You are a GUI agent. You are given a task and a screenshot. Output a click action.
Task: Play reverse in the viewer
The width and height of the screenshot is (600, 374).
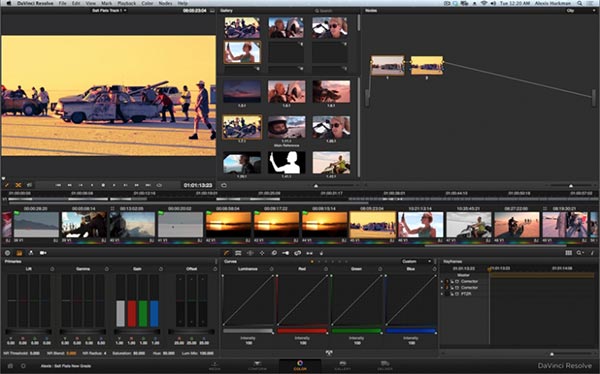pos(92,185)
